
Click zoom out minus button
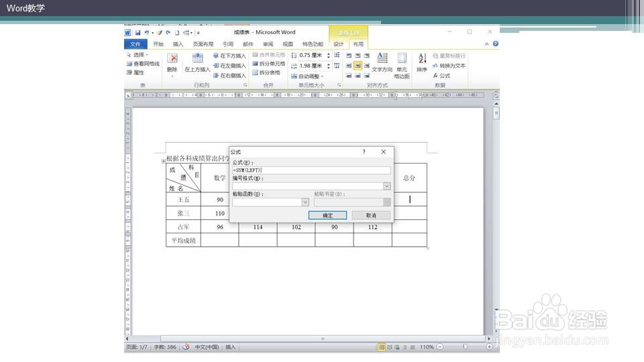pos(440,347)
